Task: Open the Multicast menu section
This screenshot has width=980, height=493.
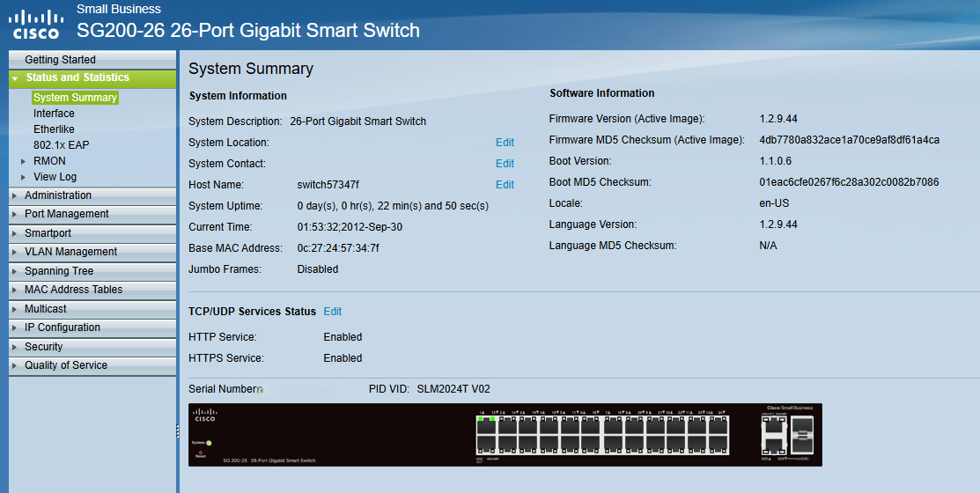Action: [x=92, y=309]
